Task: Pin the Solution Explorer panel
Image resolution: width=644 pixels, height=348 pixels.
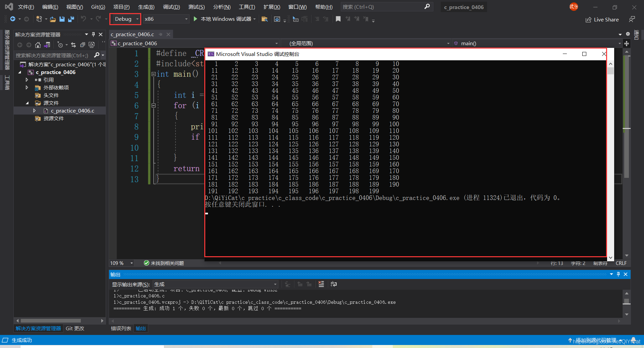Action: [x=93, y=34]
